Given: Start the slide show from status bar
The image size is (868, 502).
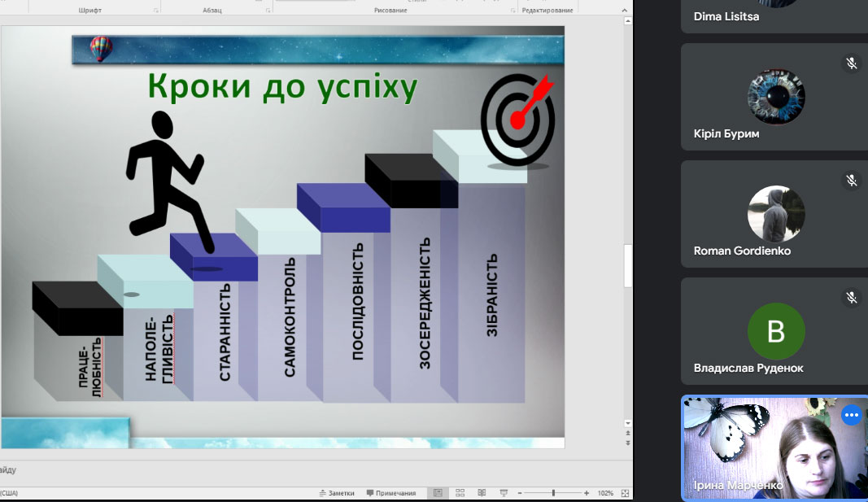Looking at the screenshot, I should (504, 492).
